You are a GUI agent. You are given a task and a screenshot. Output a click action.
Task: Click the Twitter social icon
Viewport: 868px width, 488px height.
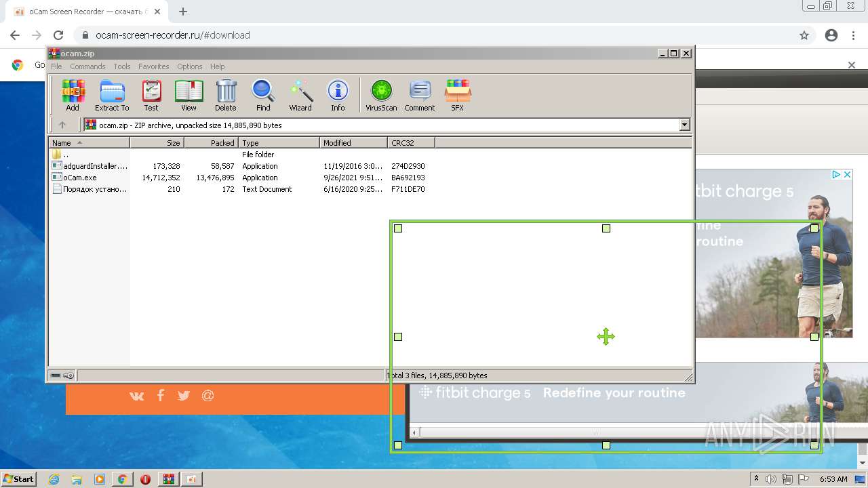pos(184,395)
